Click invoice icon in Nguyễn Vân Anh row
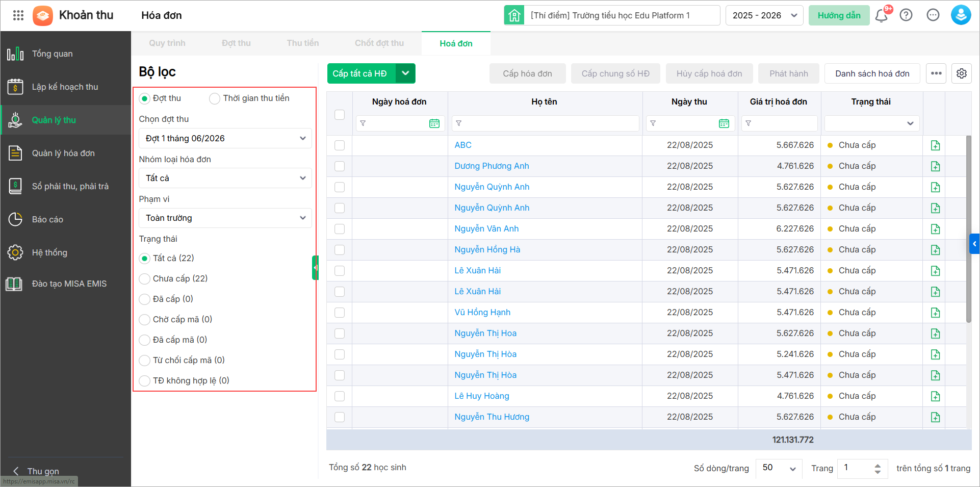Viewport: 980px width, 487px height. tap(936, 229)
